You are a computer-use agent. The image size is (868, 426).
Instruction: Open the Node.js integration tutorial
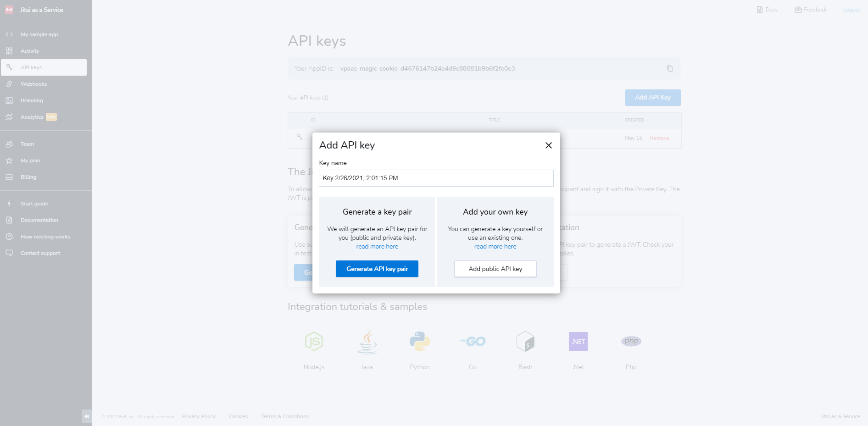(x=313, y=341)
